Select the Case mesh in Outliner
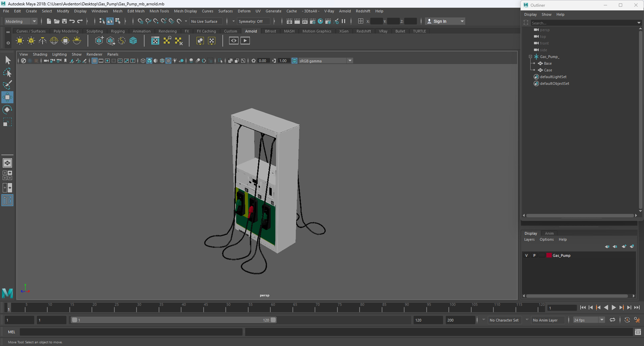Image resolution: width=644 pixels, height=346 pixels. pyautogui.click(x=548, y=70)
